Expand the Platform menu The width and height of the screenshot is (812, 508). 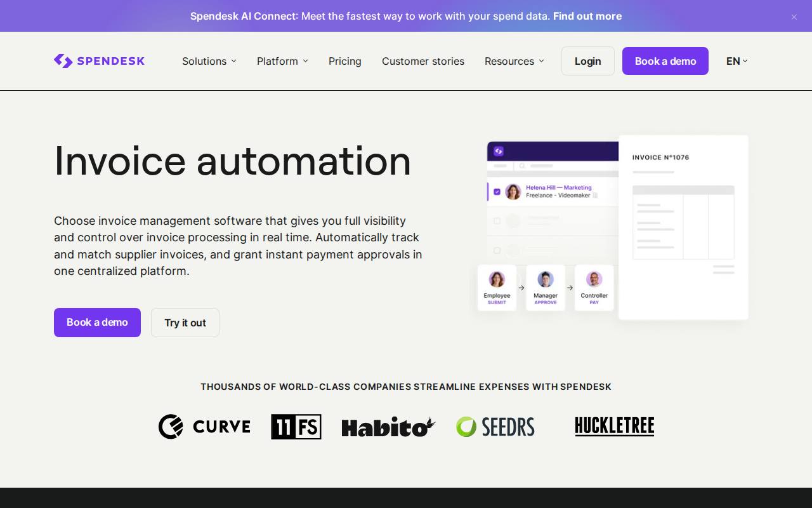[282, 61]
